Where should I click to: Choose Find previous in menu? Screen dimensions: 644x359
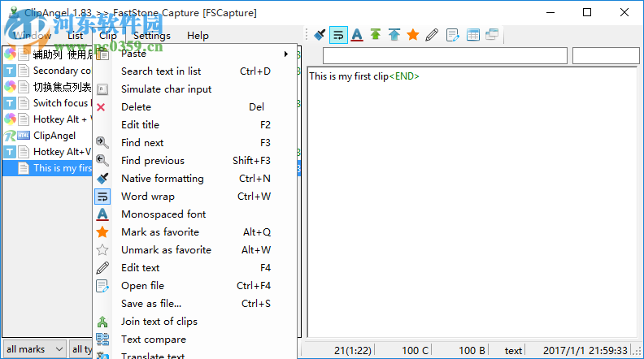[194, 161]
